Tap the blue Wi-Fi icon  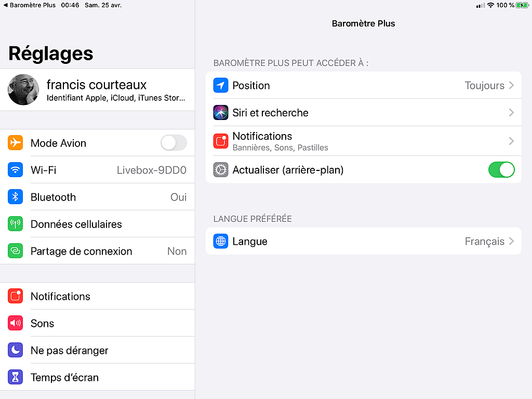click(15, 170)
